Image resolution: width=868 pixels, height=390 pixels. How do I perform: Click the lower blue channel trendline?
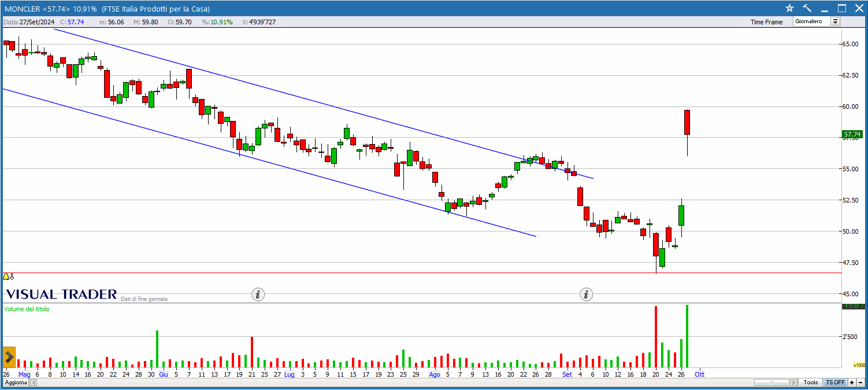pos(269,163)
